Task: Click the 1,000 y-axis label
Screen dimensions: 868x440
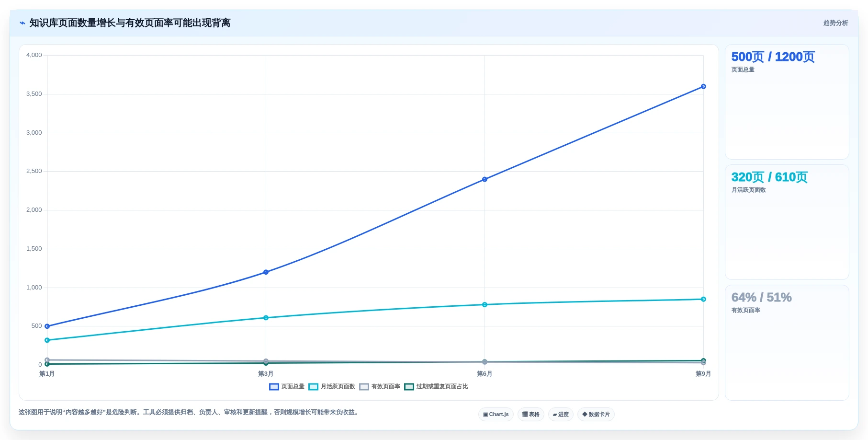Action: coord(34,288)
